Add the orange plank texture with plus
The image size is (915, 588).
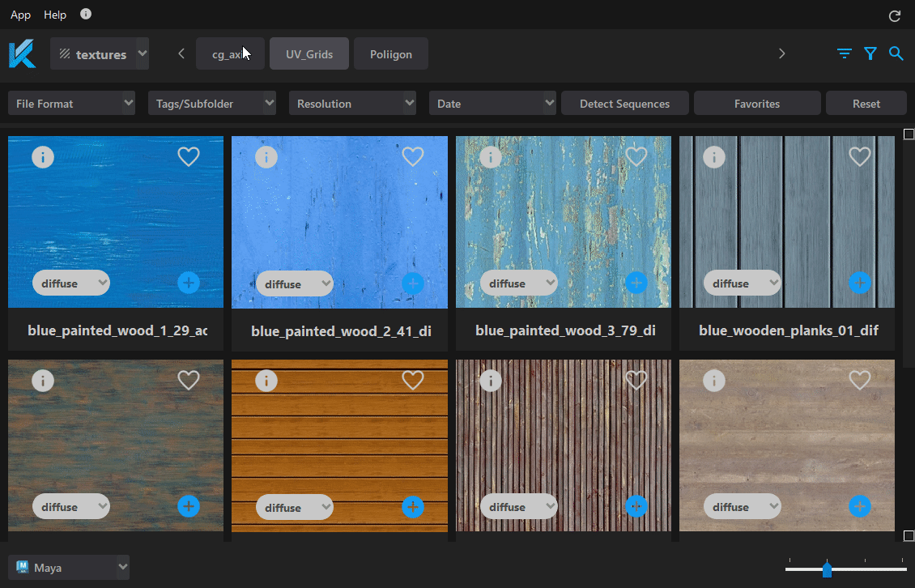[413, 507]
